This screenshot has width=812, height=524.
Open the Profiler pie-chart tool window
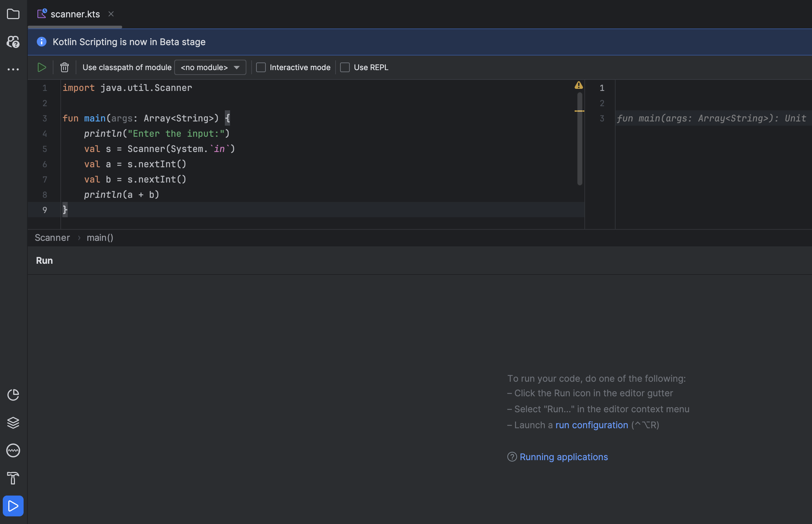(x=13, y=395)
